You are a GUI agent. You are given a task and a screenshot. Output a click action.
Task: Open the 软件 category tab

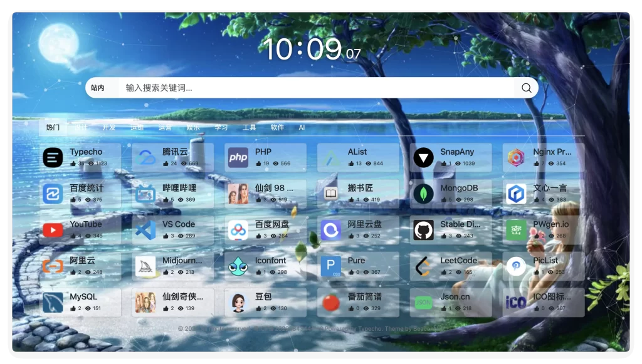click(x=276, y=127)
